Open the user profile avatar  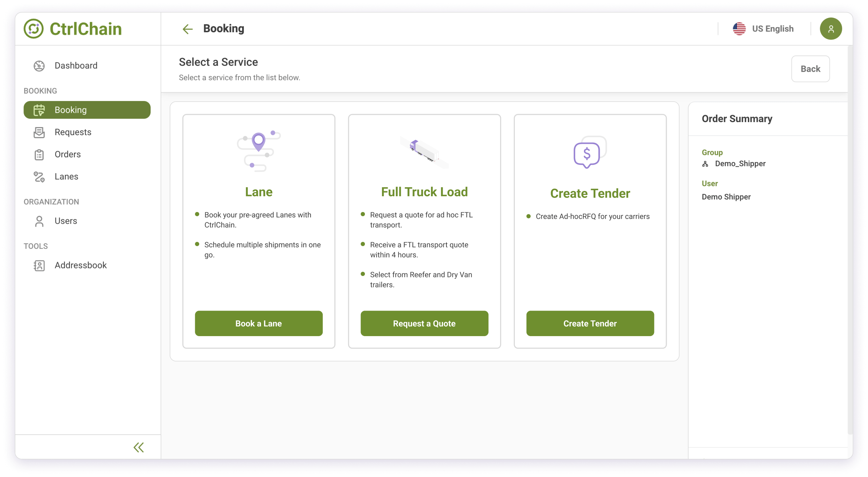click(x=830, y=29)
